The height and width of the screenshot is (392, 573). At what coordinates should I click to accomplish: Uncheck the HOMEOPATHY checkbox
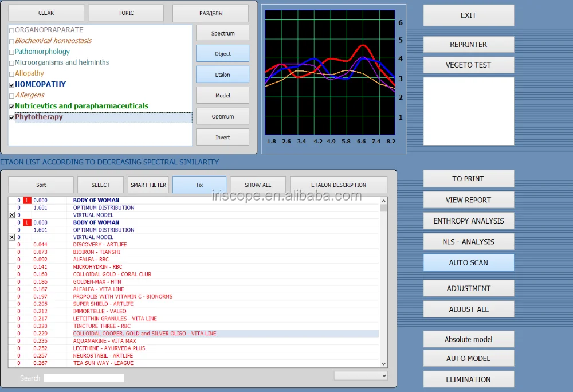click(x=12, y=85)
